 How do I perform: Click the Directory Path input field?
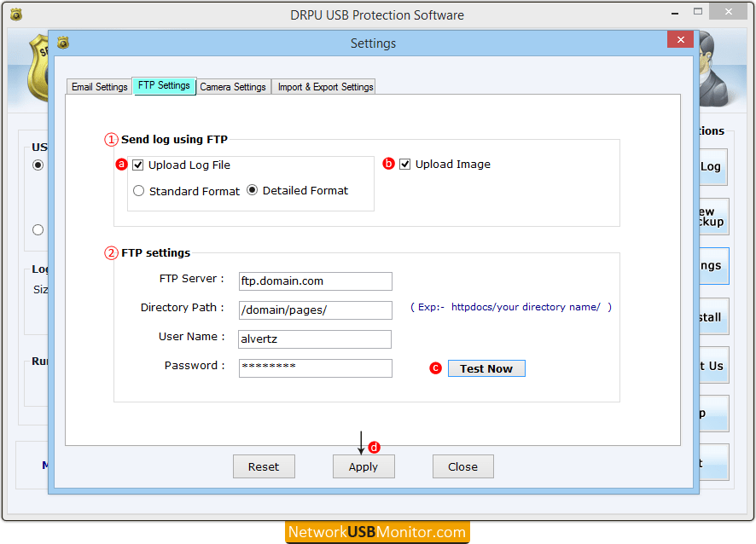pos(316,310)
